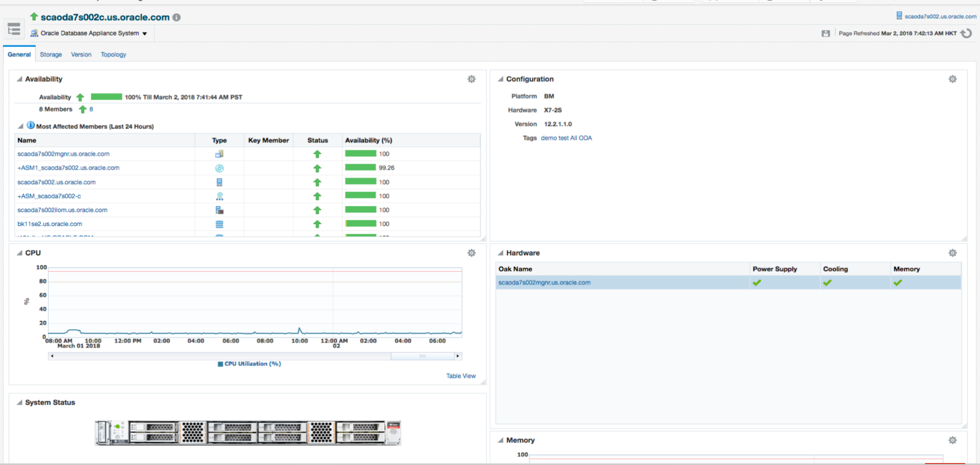
Task: Click the save icon near Page Refreshed
Action: tap(826, 33)
